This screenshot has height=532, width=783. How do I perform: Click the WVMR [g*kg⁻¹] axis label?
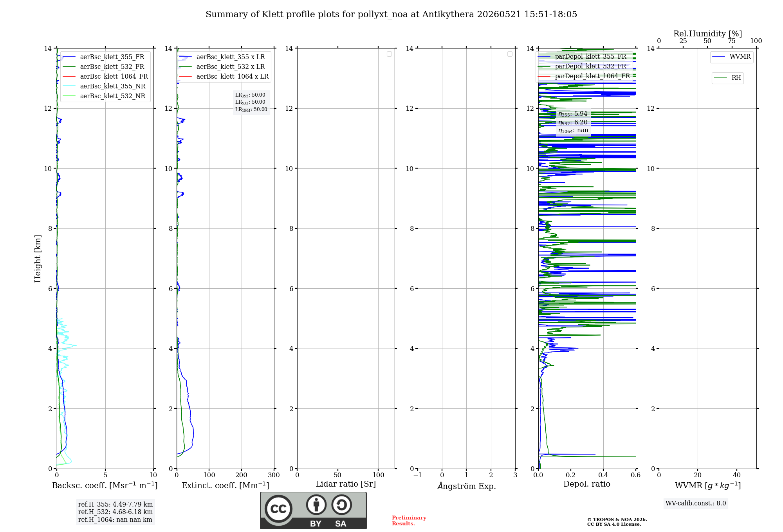(708, 485)
